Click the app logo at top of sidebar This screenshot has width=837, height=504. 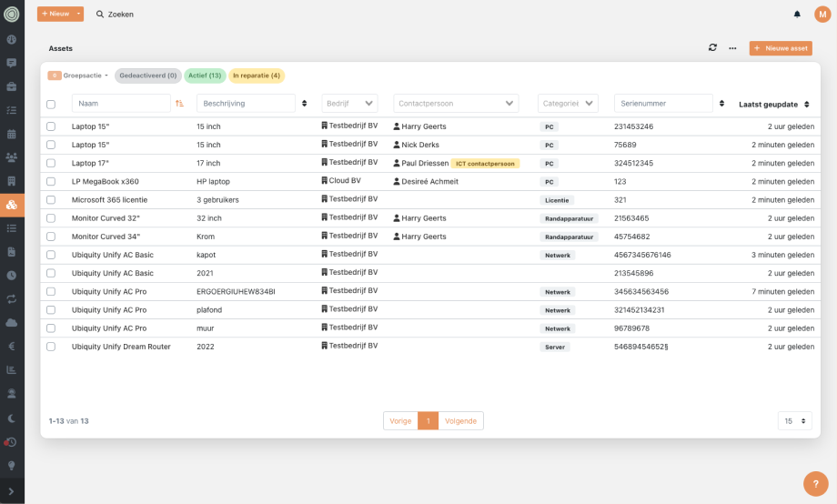point(11,14)
